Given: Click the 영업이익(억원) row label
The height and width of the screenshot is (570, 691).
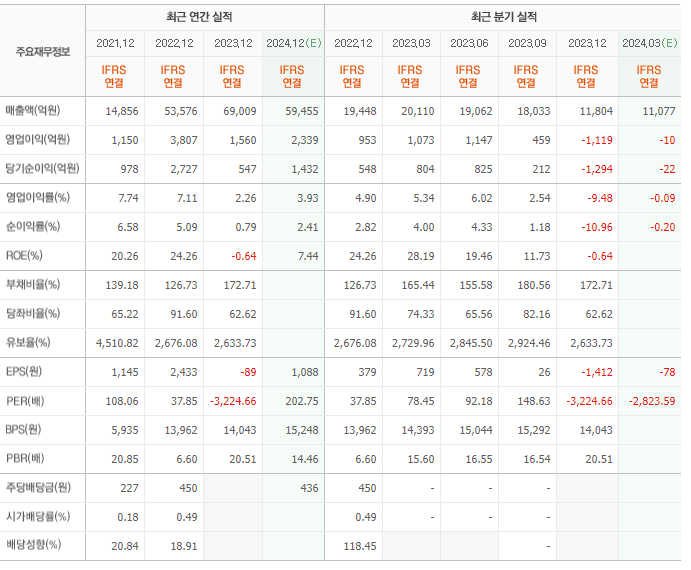Looking at the screenshot, I should point(37,139).
